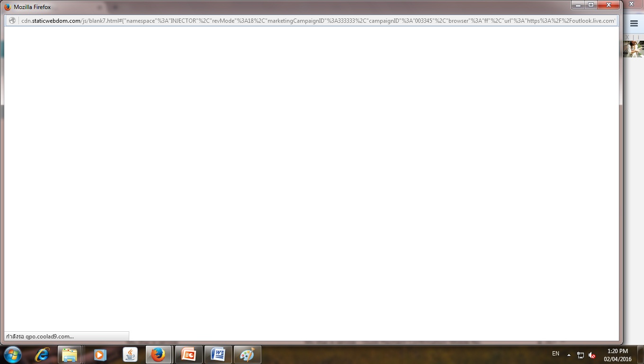
Task: Click the muted volume tray icon
Action: 592,355
